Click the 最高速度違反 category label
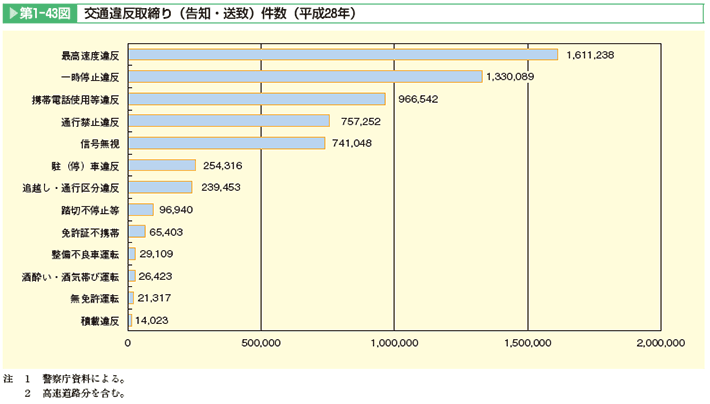 click(90, 56)
